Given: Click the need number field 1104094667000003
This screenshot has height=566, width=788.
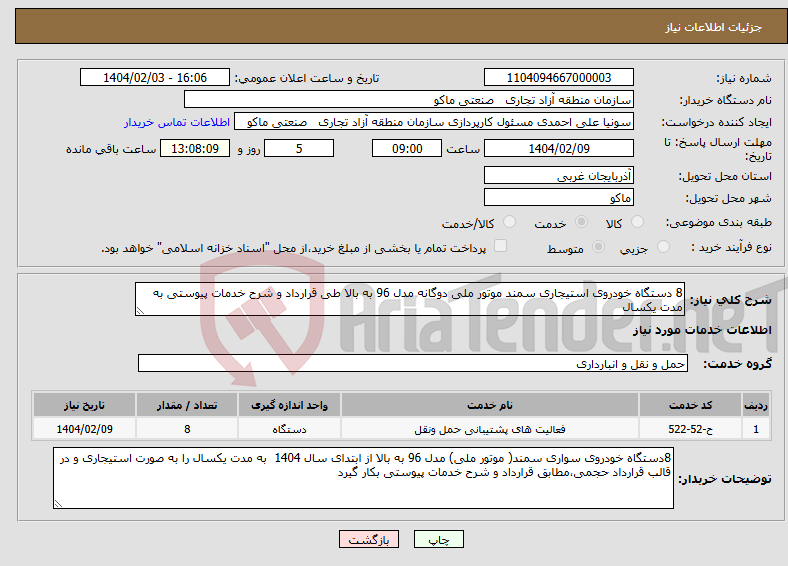Looking at the screenshot, I should pyautogui.click(x=558, y=77).
